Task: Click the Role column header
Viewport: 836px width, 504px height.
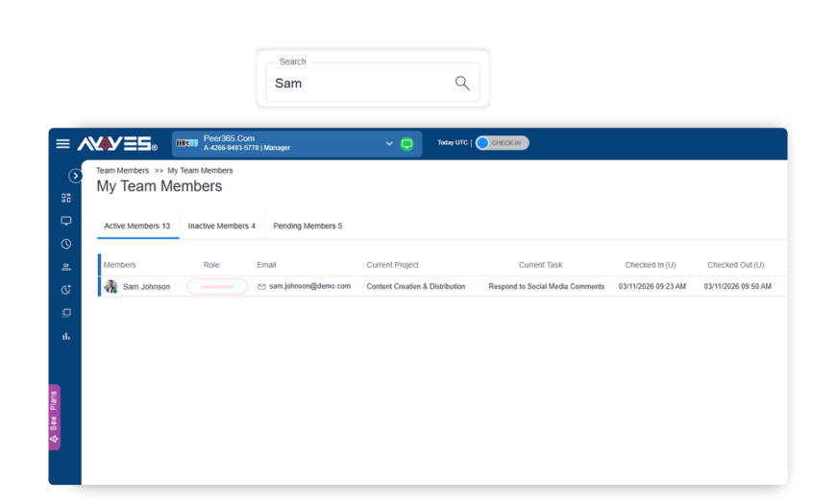Action: (211, 265)
